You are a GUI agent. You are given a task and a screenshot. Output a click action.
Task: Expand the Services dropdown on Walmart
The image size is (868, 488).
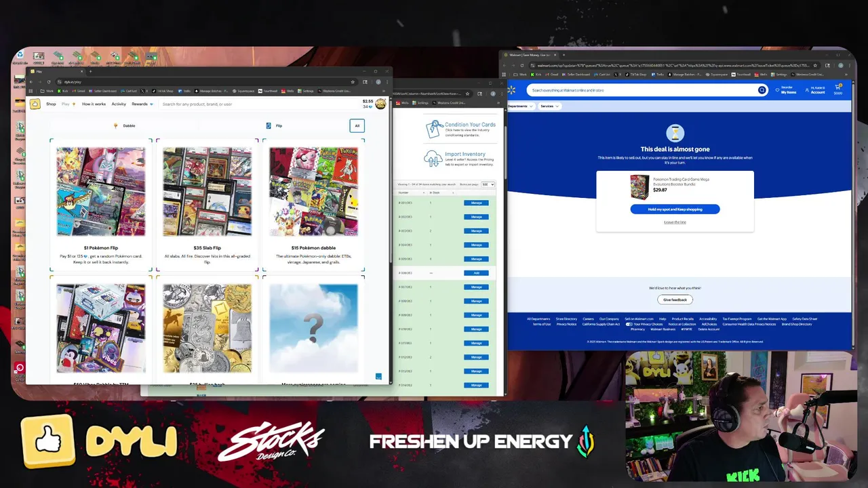click(x=549, y=106)
